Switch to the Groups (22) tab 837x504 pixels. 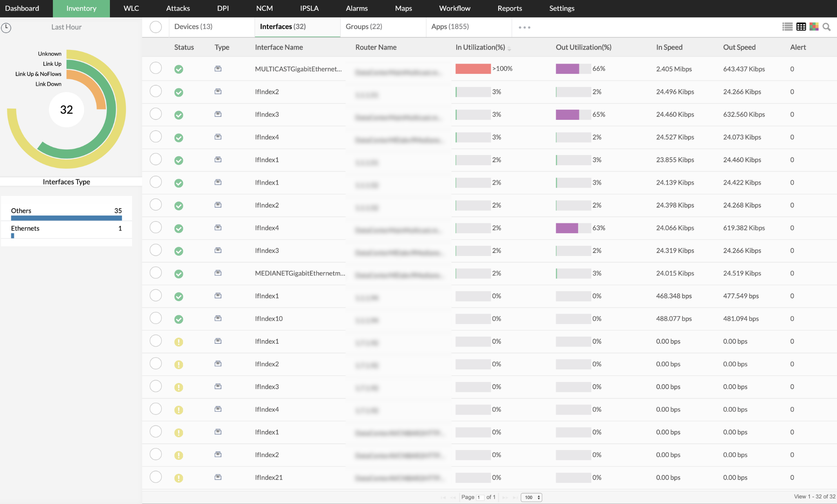point(364,27)
